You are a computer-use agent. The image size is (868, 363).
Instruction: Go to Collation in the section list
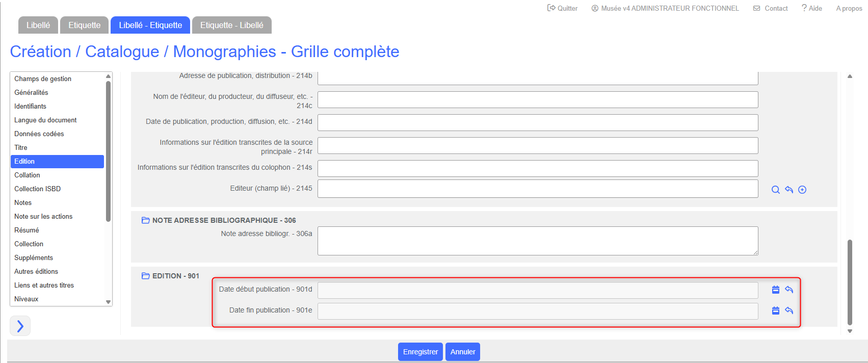(27, 175)
